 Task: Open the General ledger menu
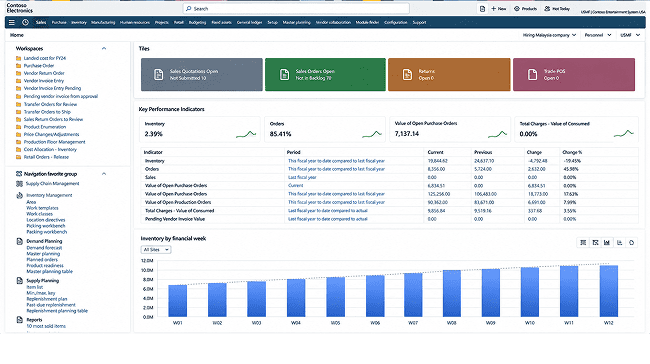click(x=250, y=22)
